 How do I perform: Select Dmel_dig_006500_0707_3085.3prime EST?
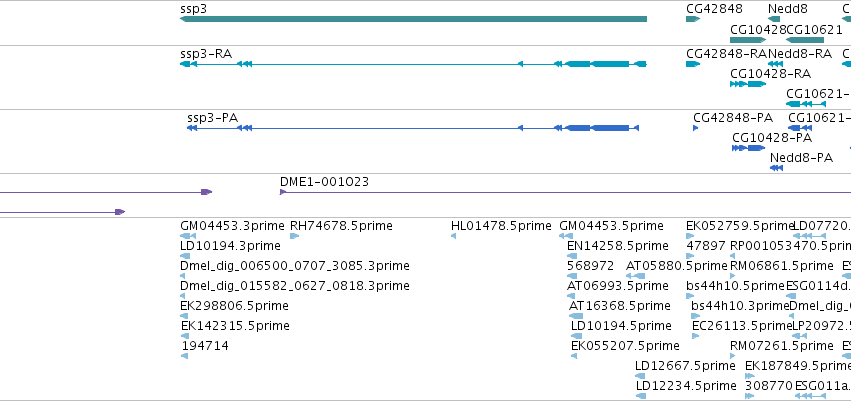(182, 276)
